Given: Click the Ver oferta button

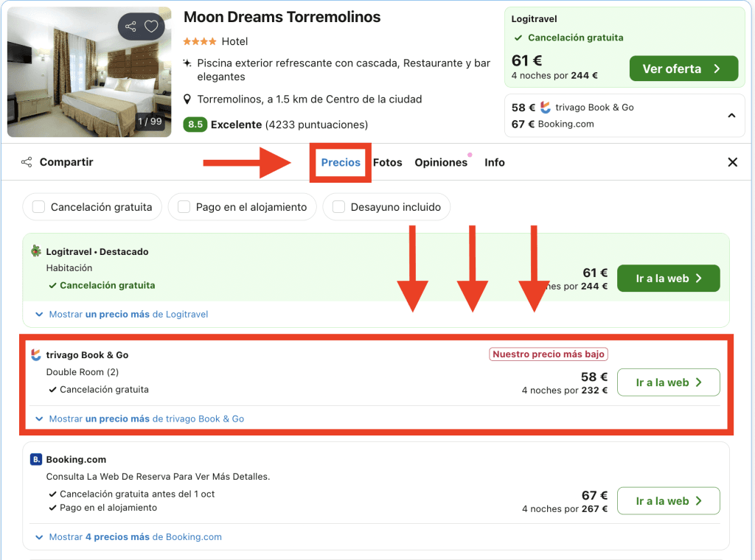Looking at the screenshot, I should tap(683, 69).
